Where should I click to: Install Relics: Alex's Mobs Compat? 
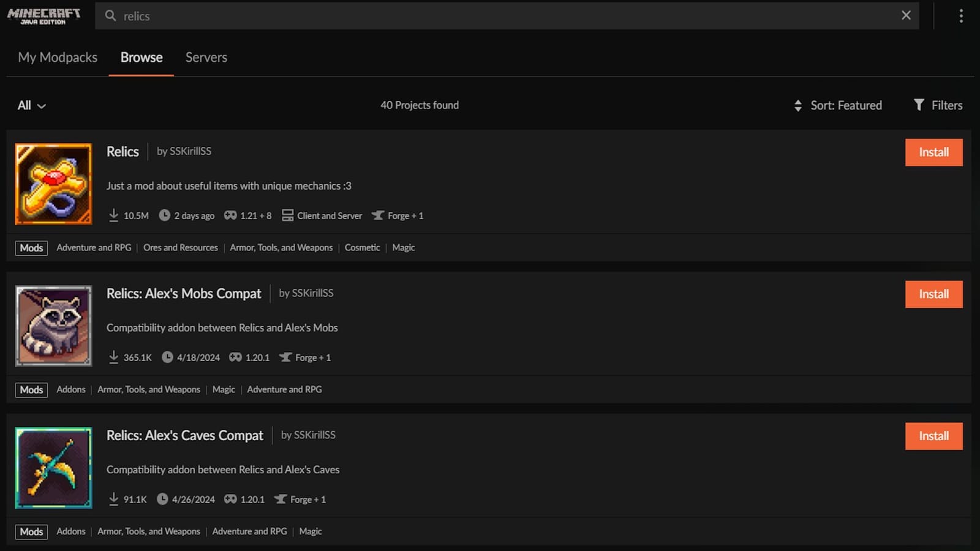[x=933, y=294]
